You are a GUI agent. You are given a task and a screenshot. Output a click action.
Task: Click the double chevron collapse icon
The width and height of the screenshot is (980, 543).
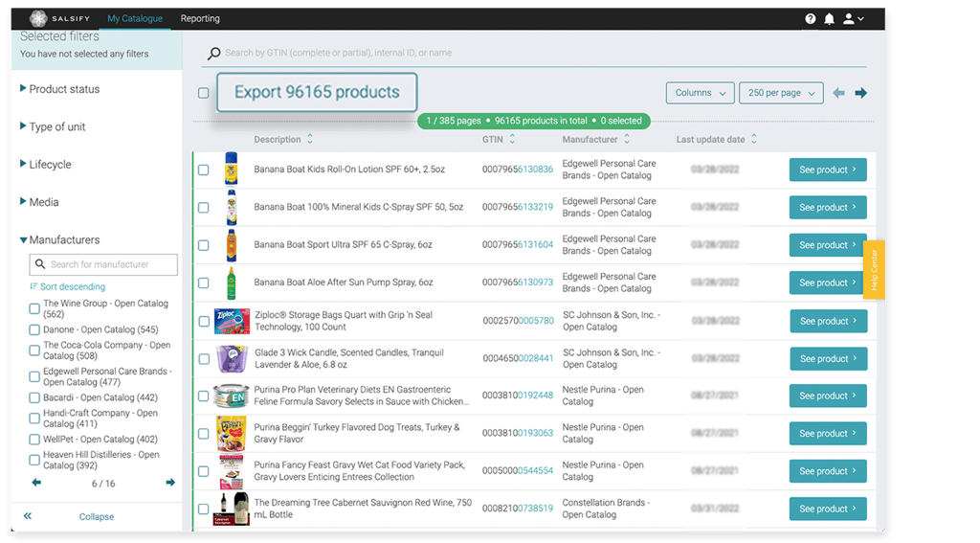(28, 516)
